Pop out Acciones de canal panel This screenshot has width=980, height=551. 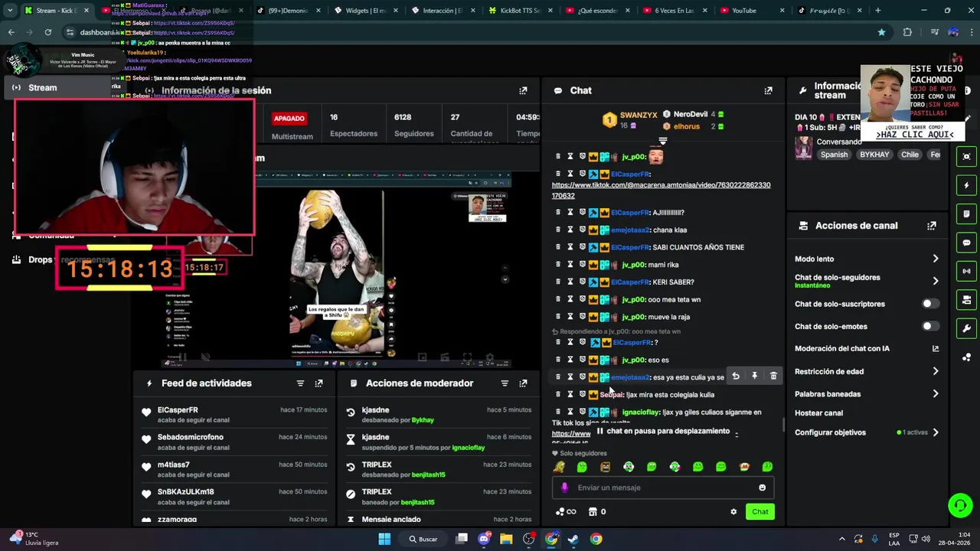coord(932,226)
